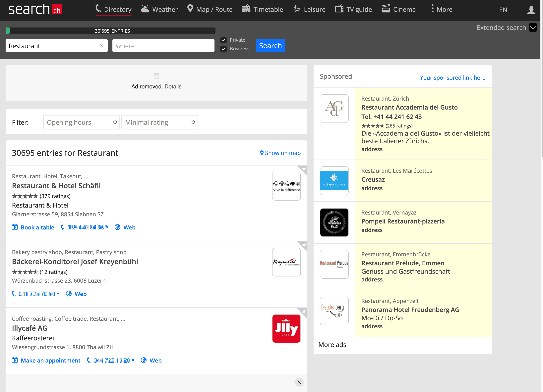Viewport: 543px width, 392px height.
Task: Expand the Extended search chevron
Action: click(x=533, y=27)
